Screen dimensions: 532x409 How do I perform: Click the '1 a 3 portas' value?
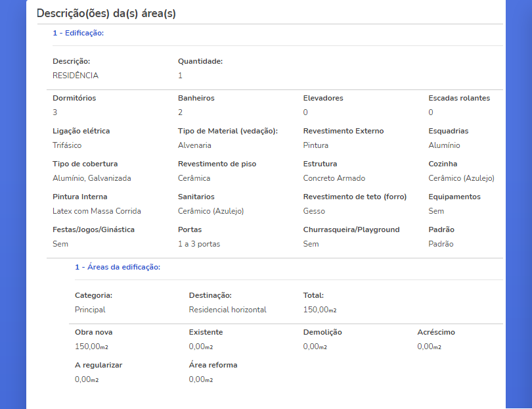pos(199,244)
